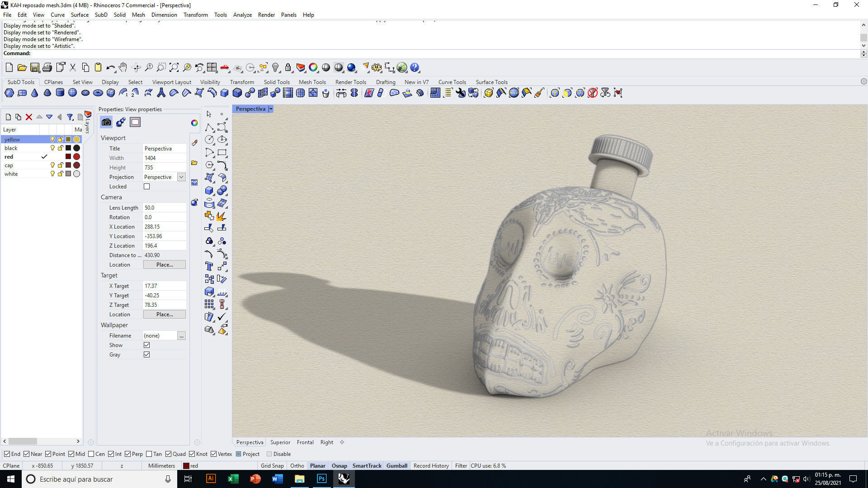The image size is (868, 488).
Task: Cut selection with the scissors icon
Action: [73, 68]
